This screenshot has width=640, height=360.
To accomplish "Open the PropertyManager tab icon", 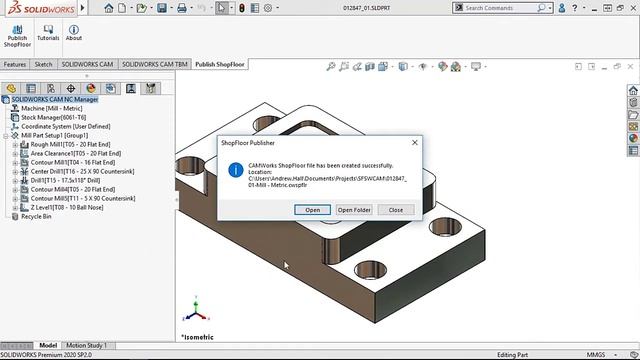I will click(31, 88).
